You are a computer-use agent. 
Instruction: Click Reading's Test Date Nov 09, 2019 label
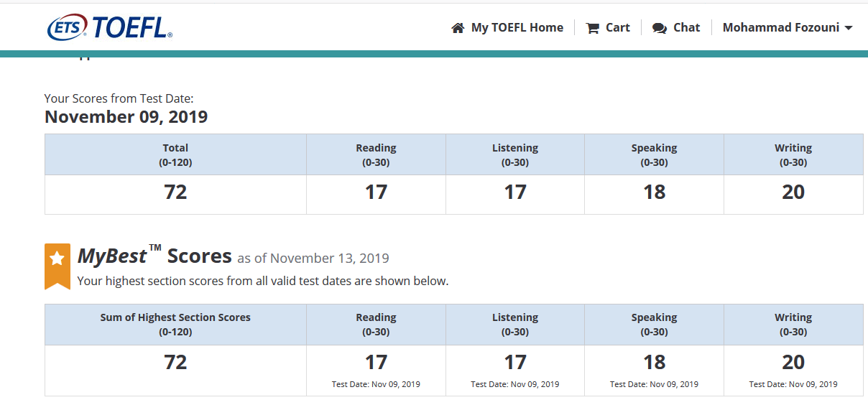click(x=376, y=384)
